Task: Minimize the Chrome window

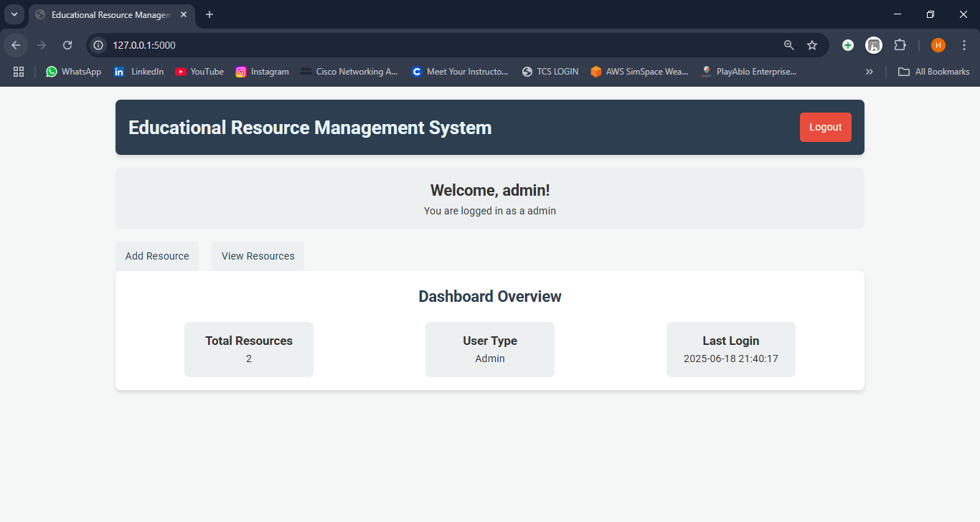Action: (x=897, y=14)
